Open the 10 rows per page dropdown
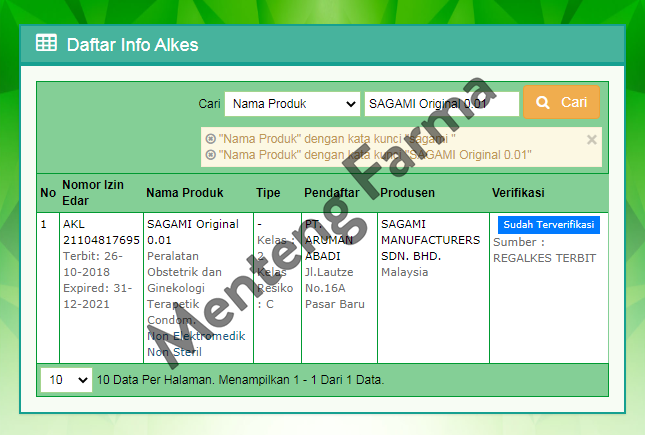Viewport: 645px width, 435px height. coord(66,379)
